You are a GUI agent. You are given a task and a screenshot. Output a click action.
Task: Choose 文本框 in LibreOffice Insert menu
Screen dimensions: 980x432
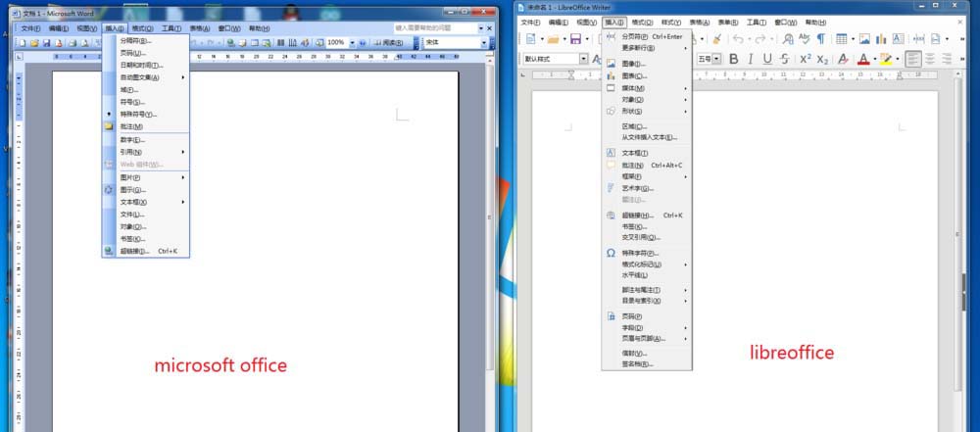tap(646, 153)
